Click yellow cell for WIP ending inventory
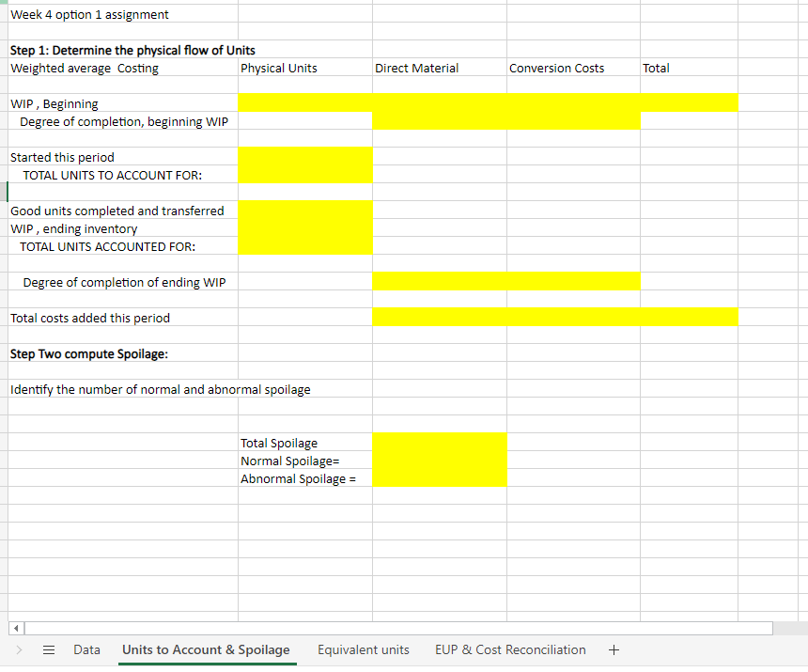 click(x=305, y=227)
